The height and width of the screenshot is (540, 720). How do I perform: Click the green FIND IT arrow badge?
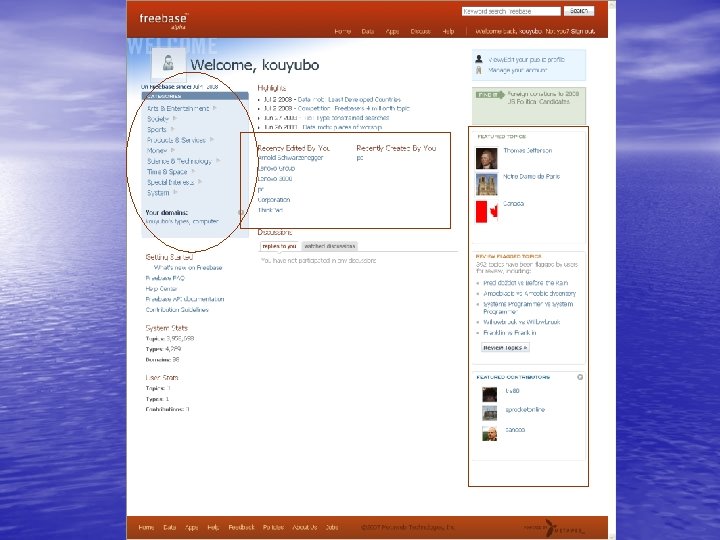click(490, 95)
